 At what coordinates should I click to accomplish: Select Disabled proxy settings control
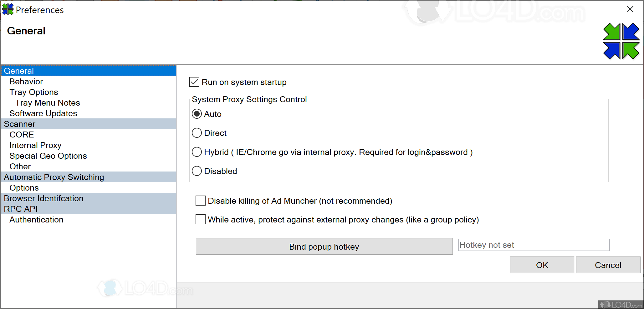point(197,171)
